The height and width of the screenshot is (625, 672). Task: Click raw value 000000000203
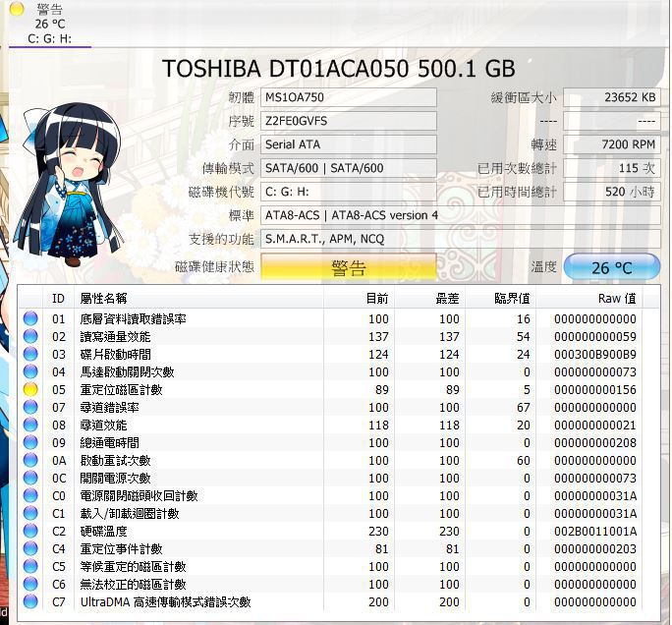[594, 548]
